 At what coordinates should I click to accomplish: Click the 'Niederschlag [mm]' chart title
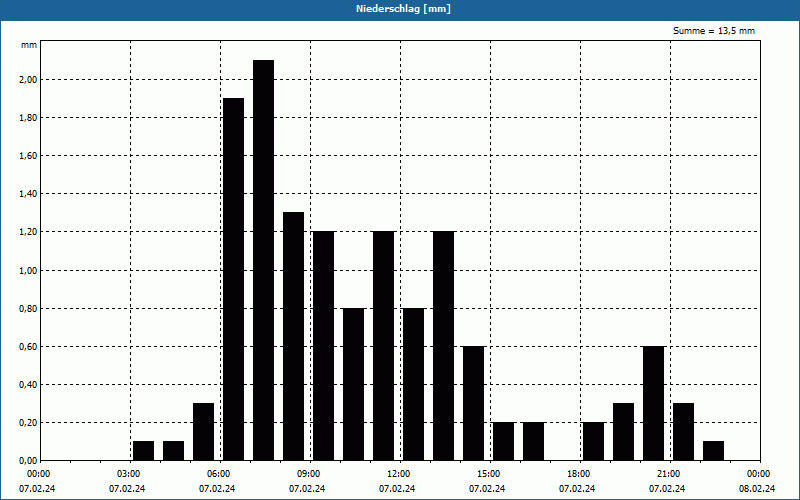tap(404, 9)
